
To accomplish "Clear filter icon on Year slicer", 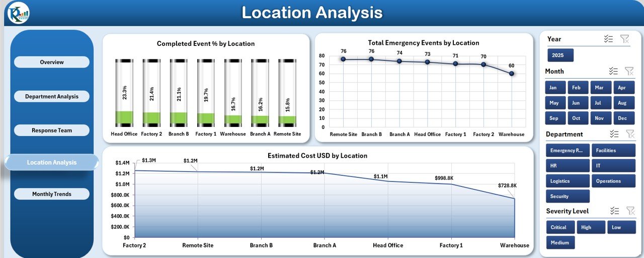I will pos(624,39).
